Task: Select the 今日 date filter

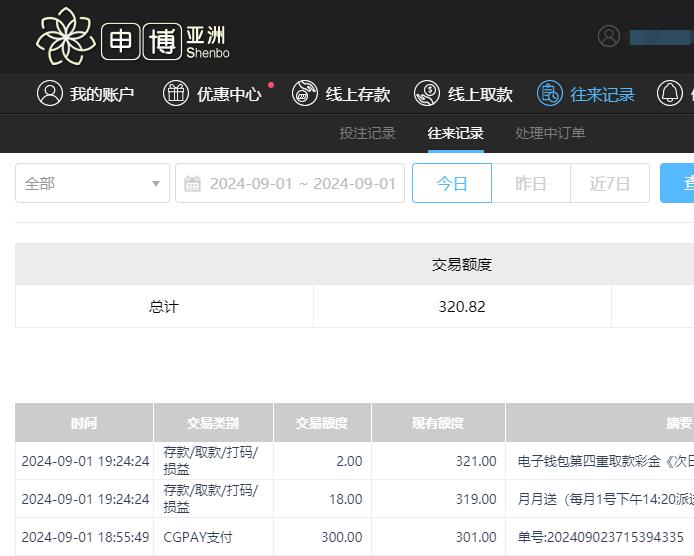Action: click(x=452, y=184)
